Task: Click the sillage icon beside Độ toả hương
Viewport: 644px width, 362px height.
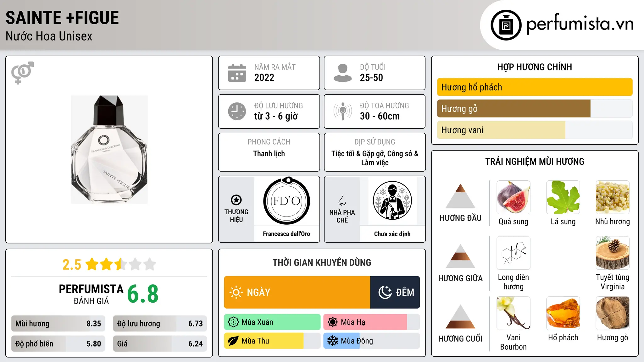Action: coord(342,111)
